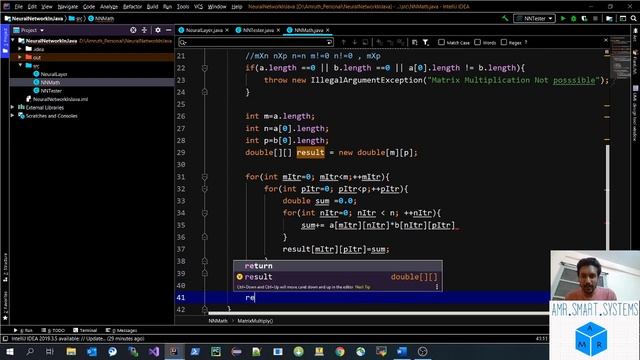
Task: Select the 'result' completion suggestion
Action: pyautogui.click(x=338, y=277)
